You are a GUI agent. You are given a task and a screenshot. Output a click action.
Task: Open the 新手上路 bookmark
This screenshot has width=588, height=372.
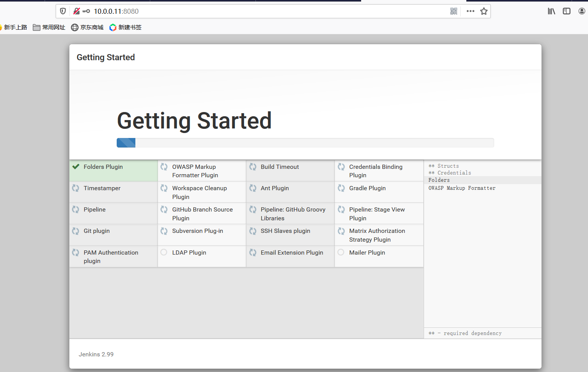click(14, 27)
